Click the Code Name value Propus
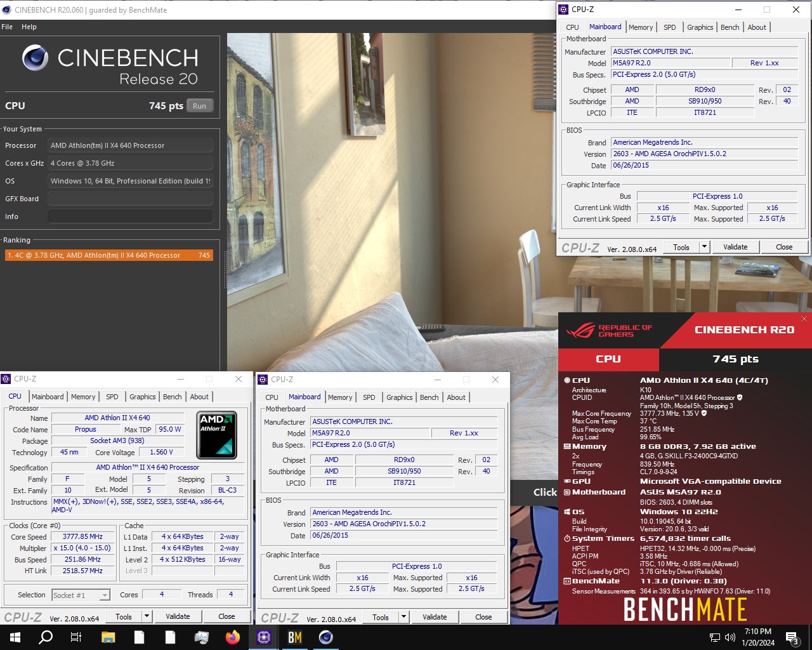The image size is (812, 650). click(86, 429)
